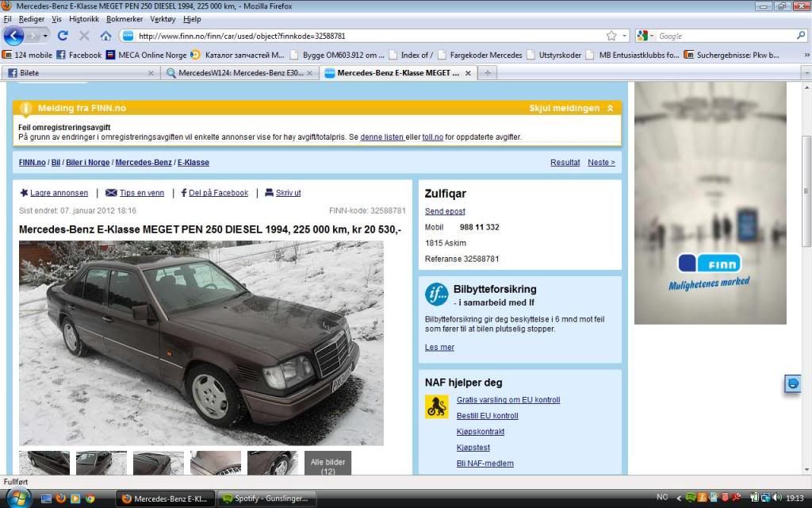Click the yellow NAF logo icon
Viewport: 812px width, 508px height.
(x=436, y=407)
